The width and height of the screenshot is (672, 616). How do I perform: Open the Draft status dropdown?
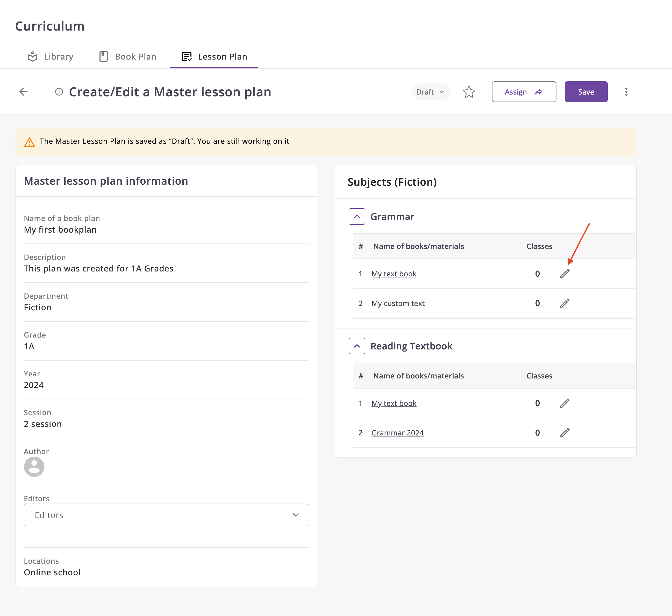[x=430, y=92]
